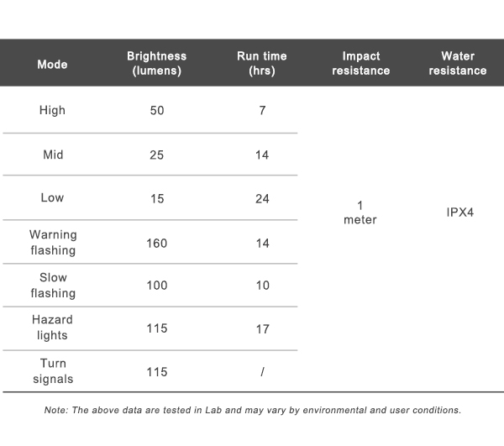Select the Turn signals mode label
This screenshot has height=446, width=504.
pyautogui.click(x=52, y=371)
